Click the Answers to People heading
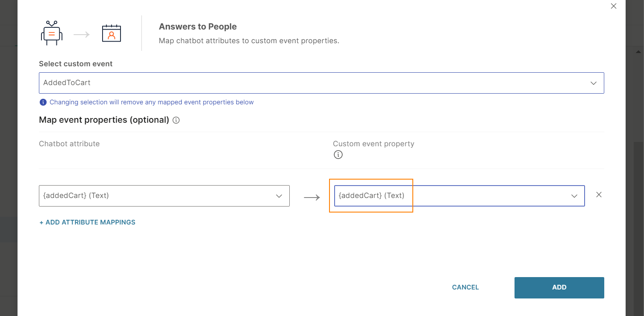 pos(198,27)
